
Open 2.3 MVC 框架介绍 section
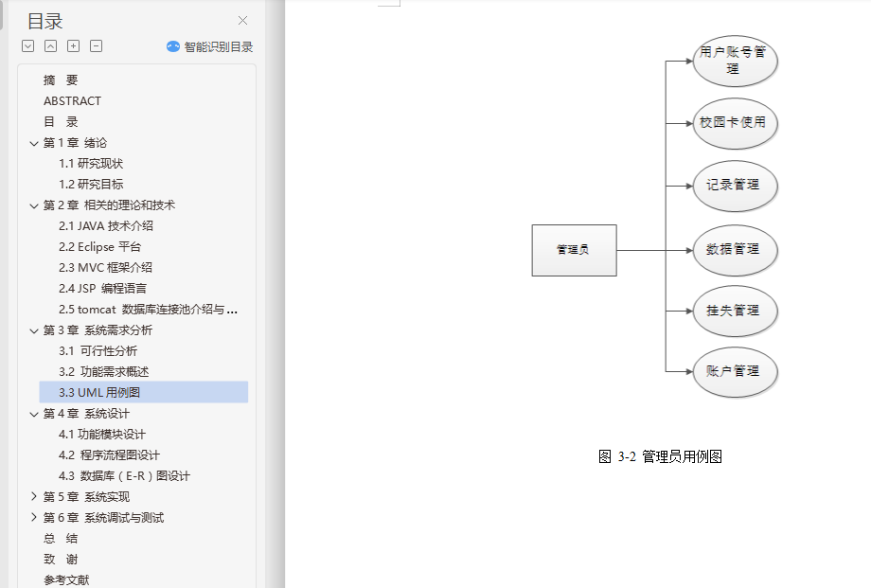click(x=105, y=267)
